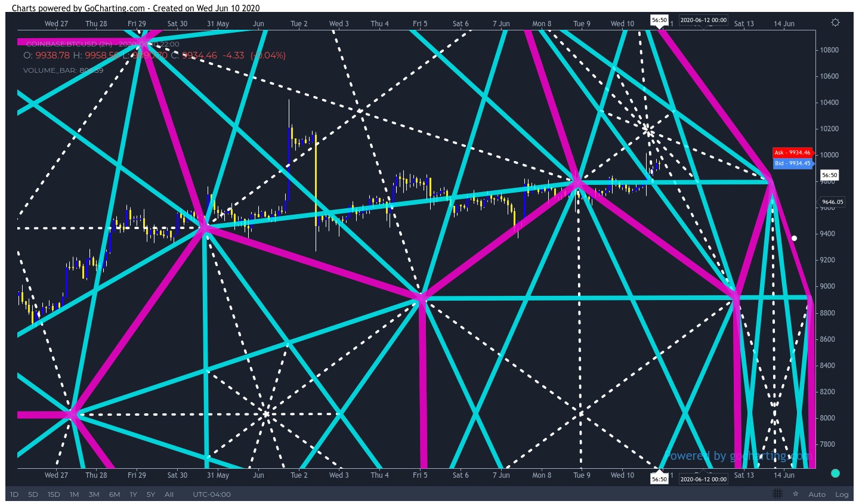
Task: Select the 1D time range
Action: 14,494
